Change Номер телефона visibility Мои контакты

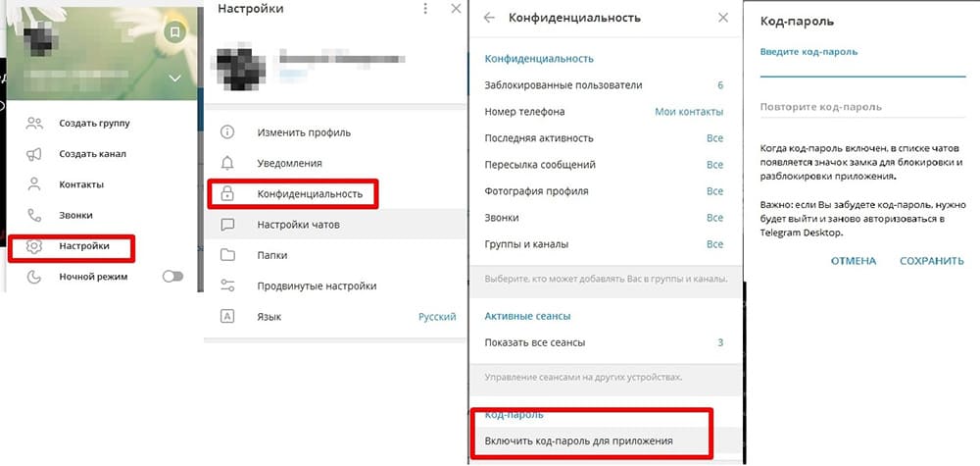689,112
